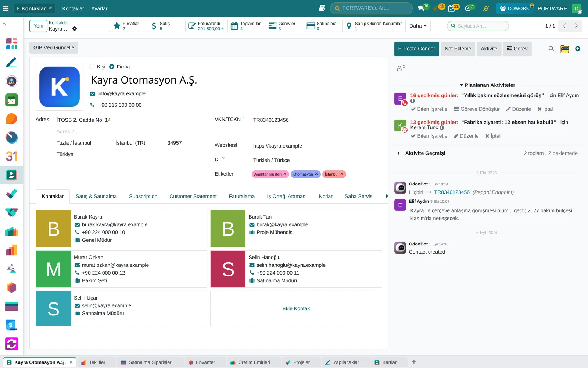Go to next record arrow
588x368 pixels.
coord(576,26)
